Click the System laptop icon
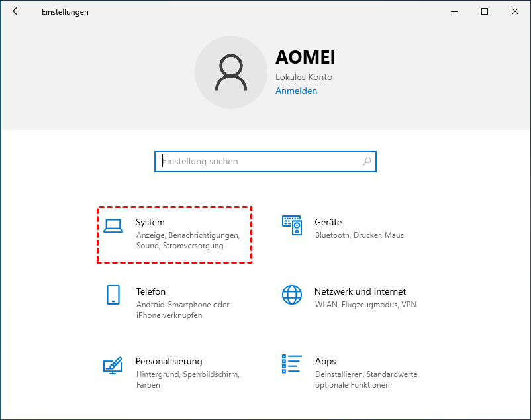 113,226
